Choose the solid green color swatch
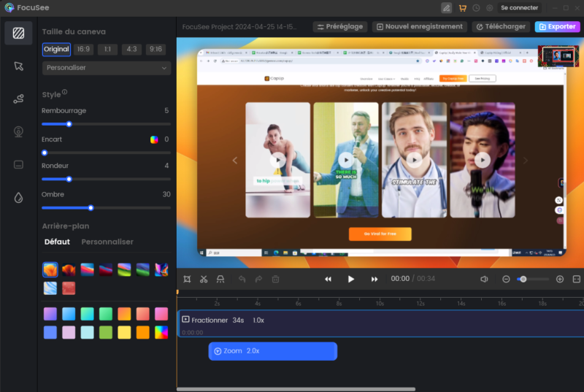Viewport: 584px width, 392px height. (x=106, y=332)
